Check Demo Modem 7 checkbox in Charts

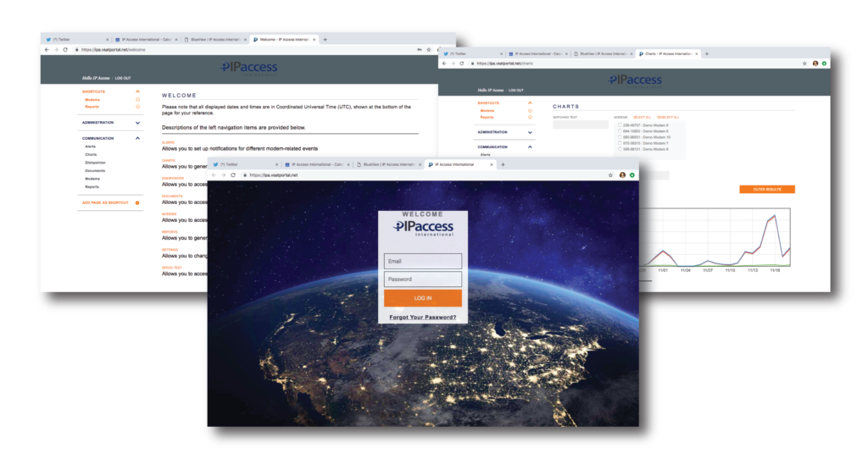pos(620,142)
